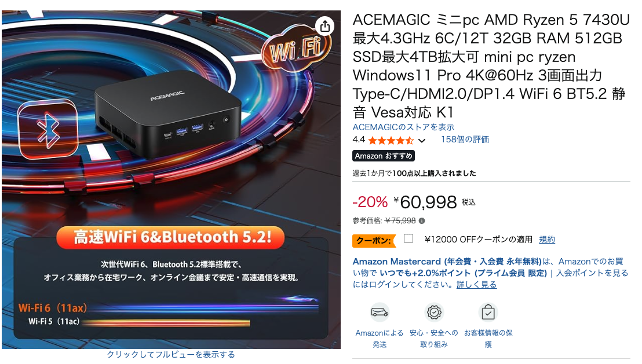
Task: Click the safety and security badge icon
Action: point(434,313)
